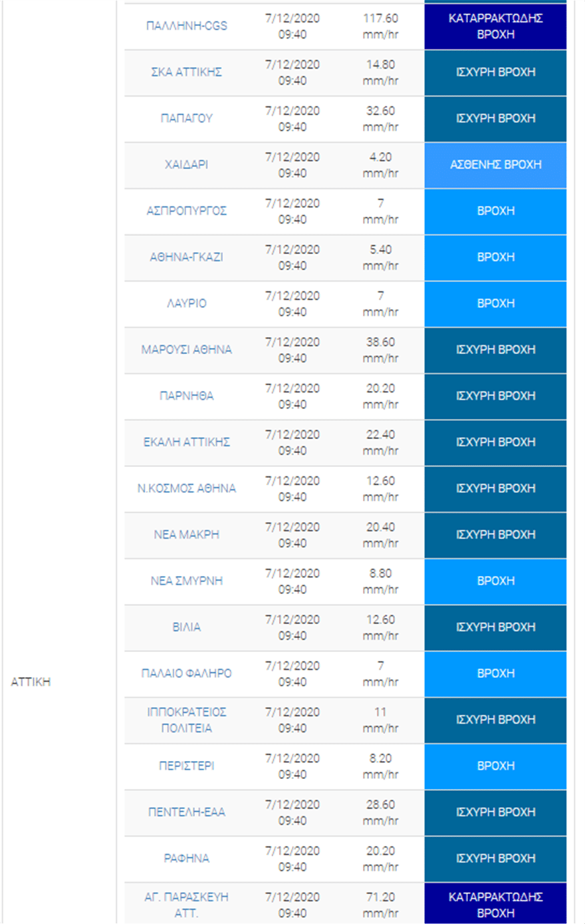Image resolution: width=585 pixels, height=924 pixels.
Task: Select the ΛΑΥΡΙΟ station name
Action: (x=186, y=303)
